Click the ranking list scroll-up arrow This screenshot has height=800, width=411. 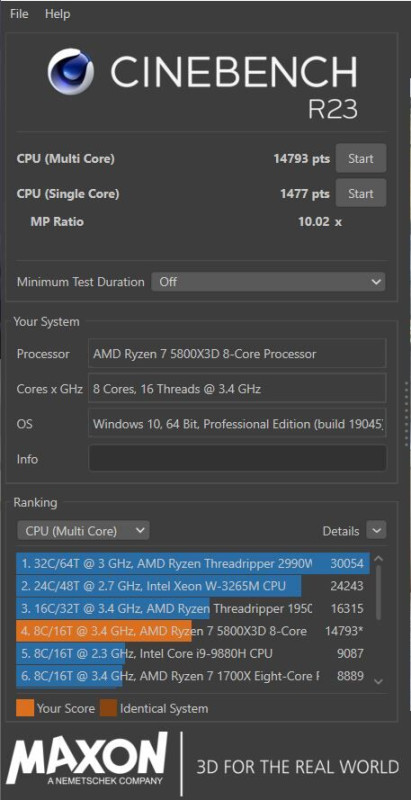[x=378, y=559]
